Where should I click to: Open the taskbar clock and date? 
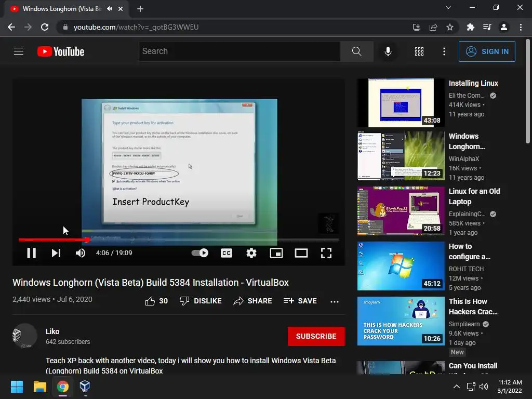[510, 387]
